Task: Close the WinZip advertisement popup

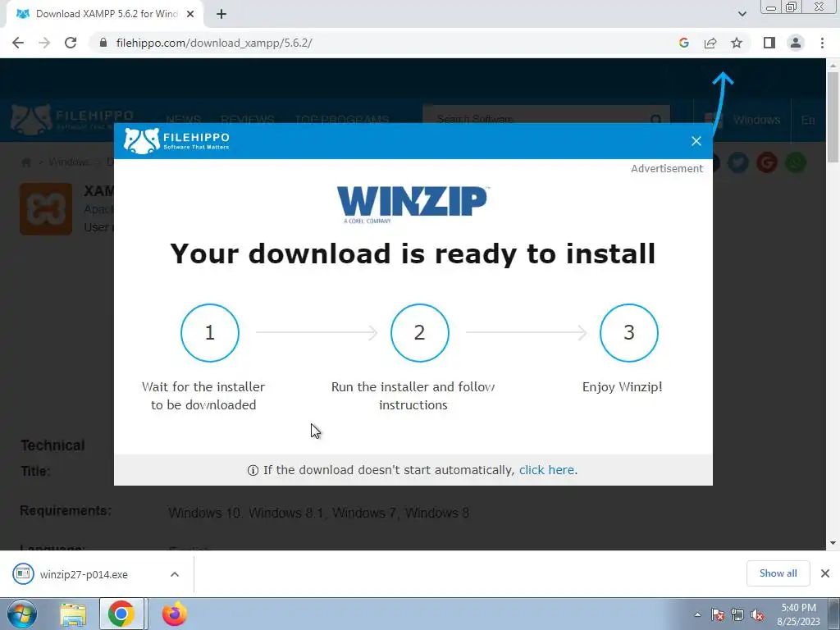Action: [696, 141]
